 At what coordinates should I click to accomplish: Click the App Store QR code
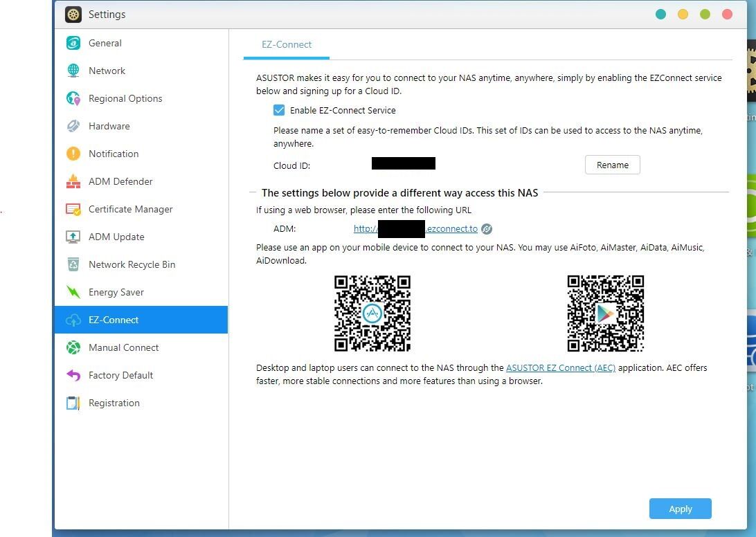372,313
